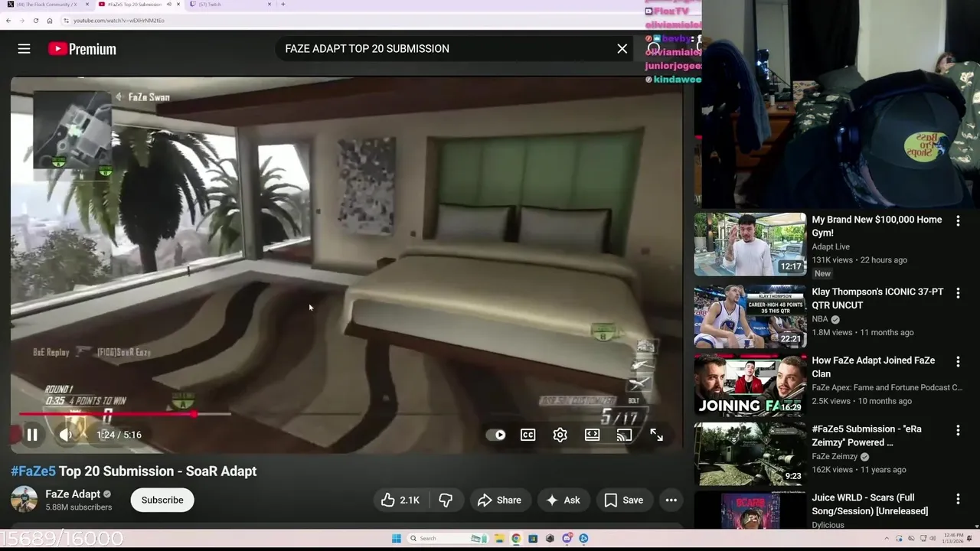Open options for Juice WRLD Scars video
Screen dimensions: 980x551
point(958,499)
